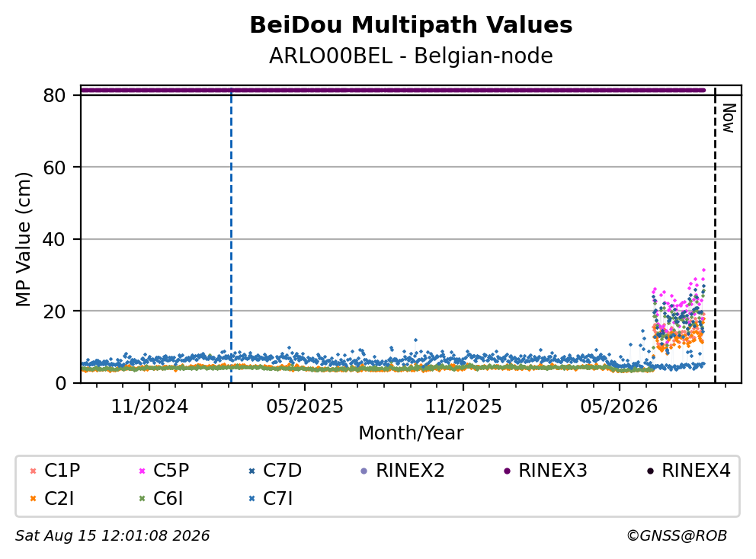Click the subtitle ARLO00BEL - Belgian-node
The image size is (756, 559).
tap(411, 56)
